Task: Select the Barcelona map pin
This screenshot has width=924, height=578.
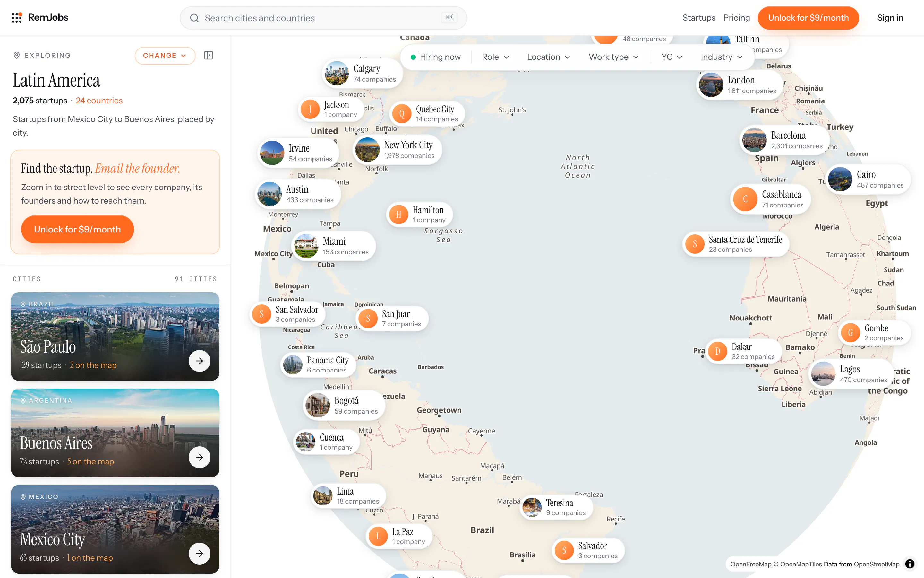Action: 785,140
